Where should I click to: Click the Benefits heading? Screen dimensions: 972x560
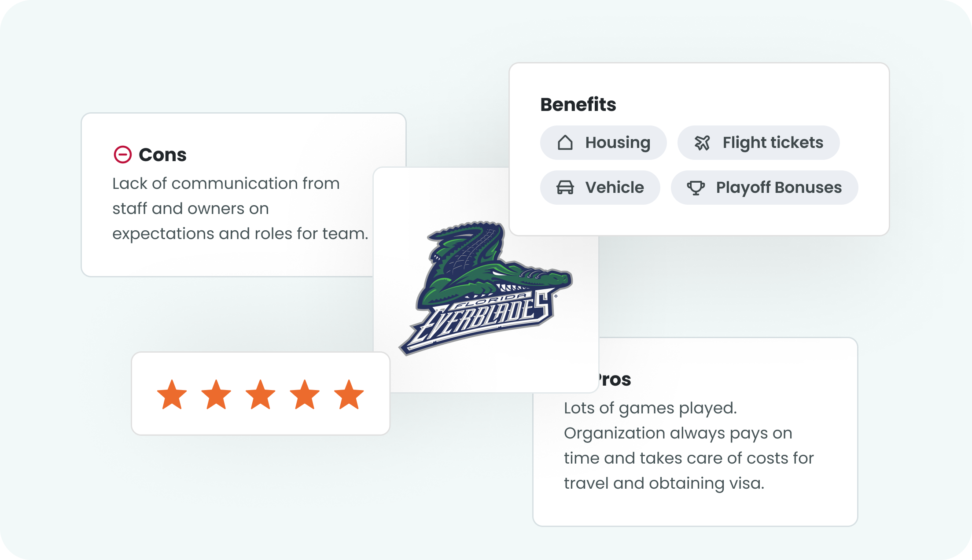coord(578,105)
